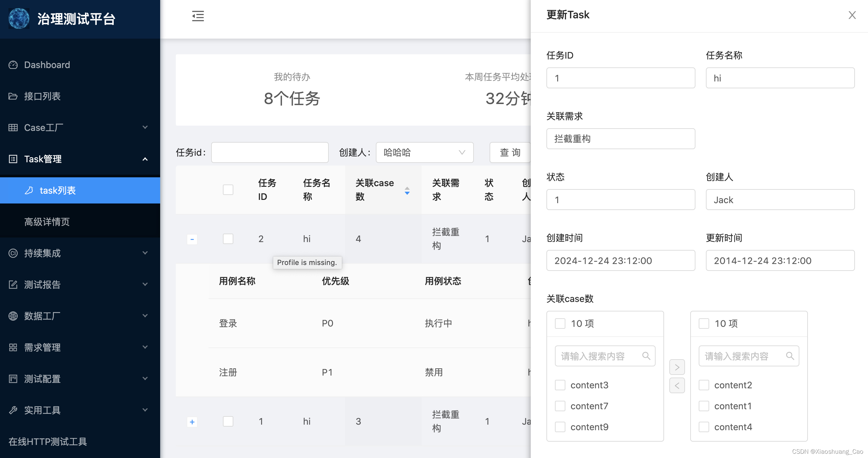The height and width of the screenshot is (458, 868).
Task: Click the Dashboard gauge icon
Action: [x=13, y=65]
